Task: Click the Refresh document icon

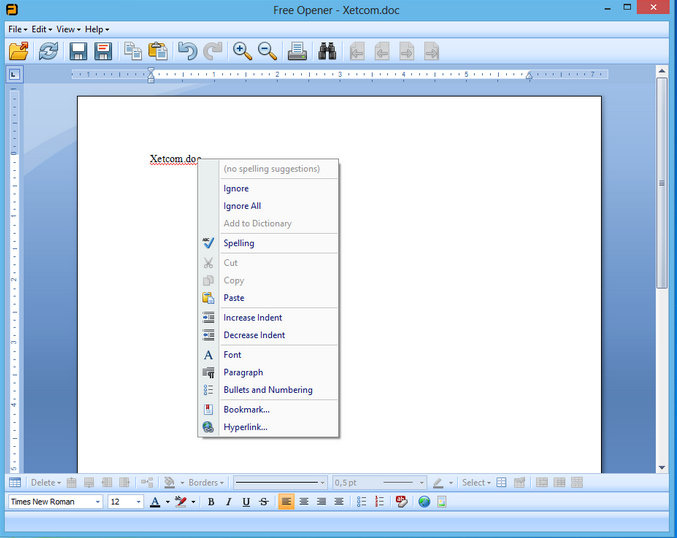Action: coord(48,51)
